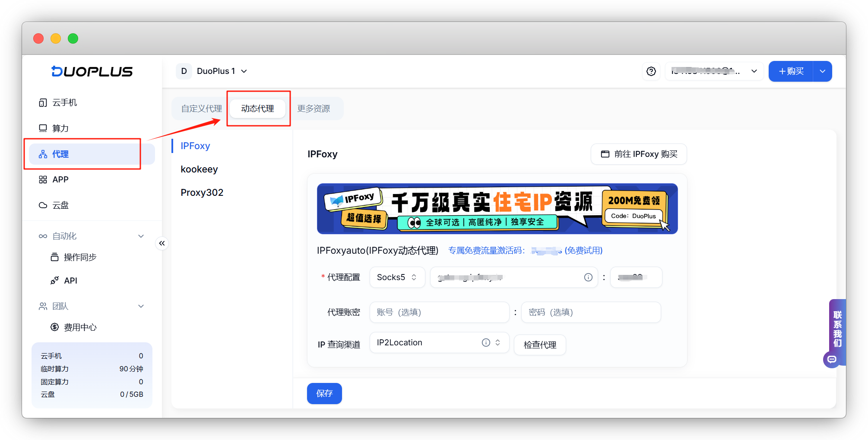Click the 专属免费流量激活码 free trial link
868x440 pixels.
525,251
